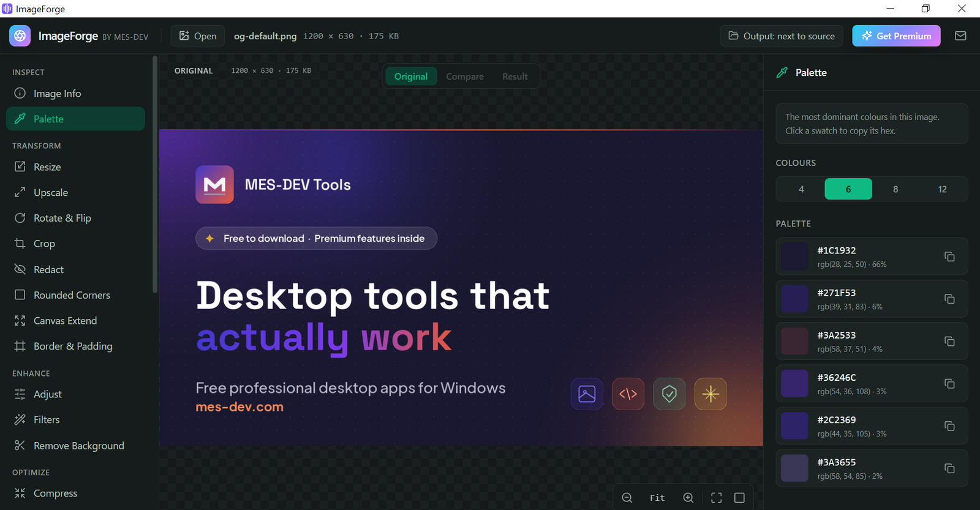This screenshot has width=980, height=510.
Task: Copy hex #36246C using its copy icon
Action: pyautogui.click(x=949, y=383)
